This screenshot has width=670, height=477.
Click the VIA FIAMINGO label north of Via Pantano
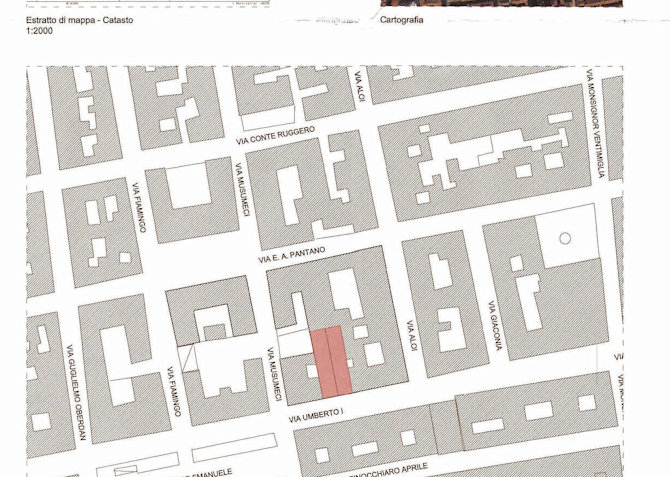pos(138,208)
